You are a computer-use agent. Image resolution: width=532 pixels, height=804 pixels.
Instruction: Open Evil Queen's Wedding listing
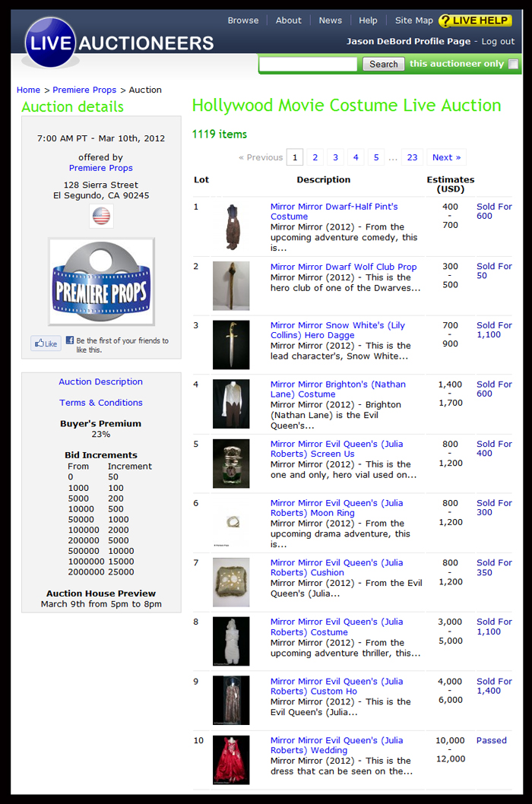pos(337,745)
